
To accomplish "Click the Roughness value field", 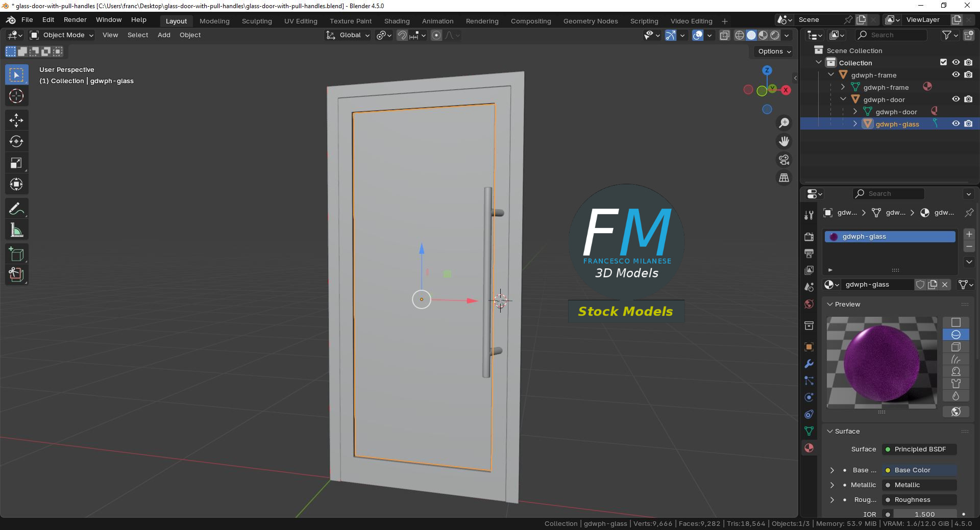I will coord(919,500).
